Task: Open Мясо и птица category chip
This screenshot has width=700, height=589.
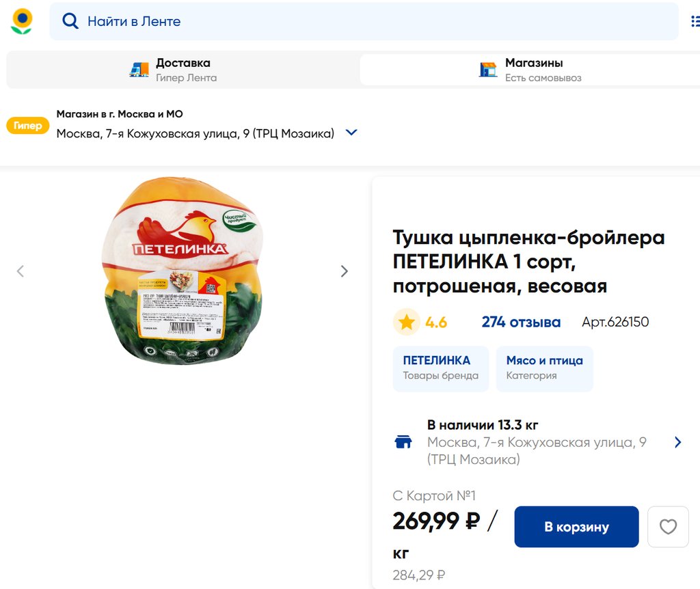Action: point(544,368)
